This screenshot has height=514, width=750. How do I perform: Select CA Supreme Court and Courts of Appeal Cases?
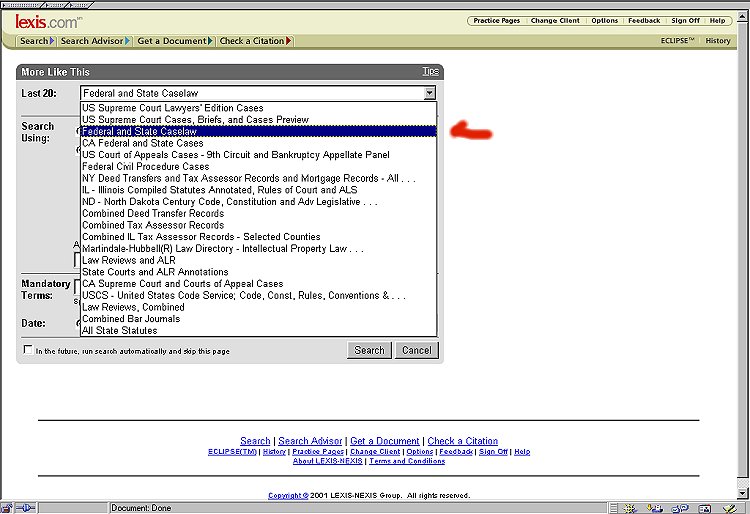258,284
